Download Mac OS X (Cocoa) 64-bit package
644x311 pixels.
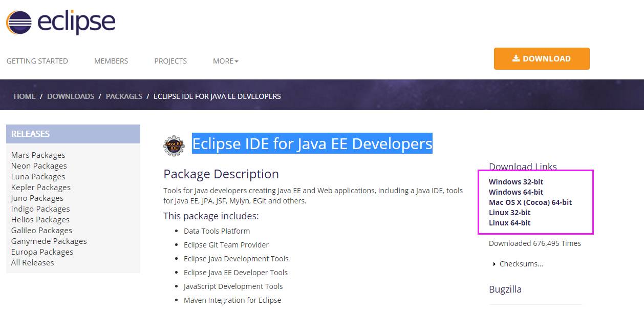[x=530, y=202]
